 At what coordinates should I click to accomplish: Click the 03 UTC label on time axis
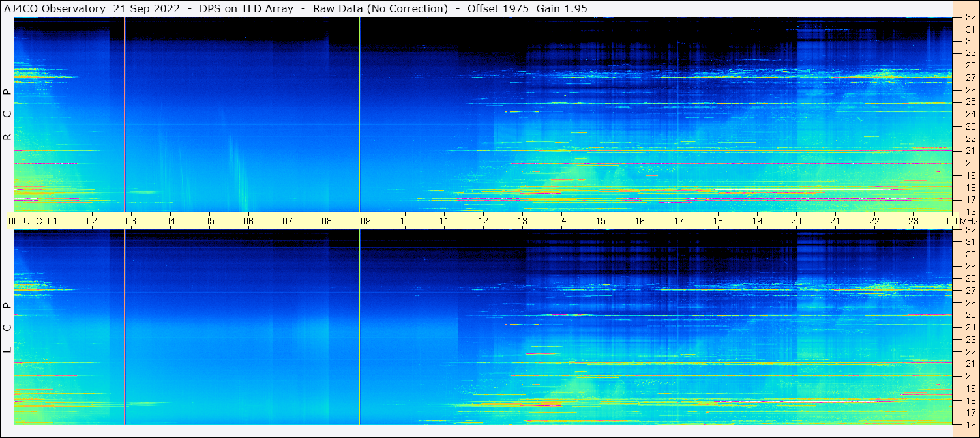(x=131, y=221)
